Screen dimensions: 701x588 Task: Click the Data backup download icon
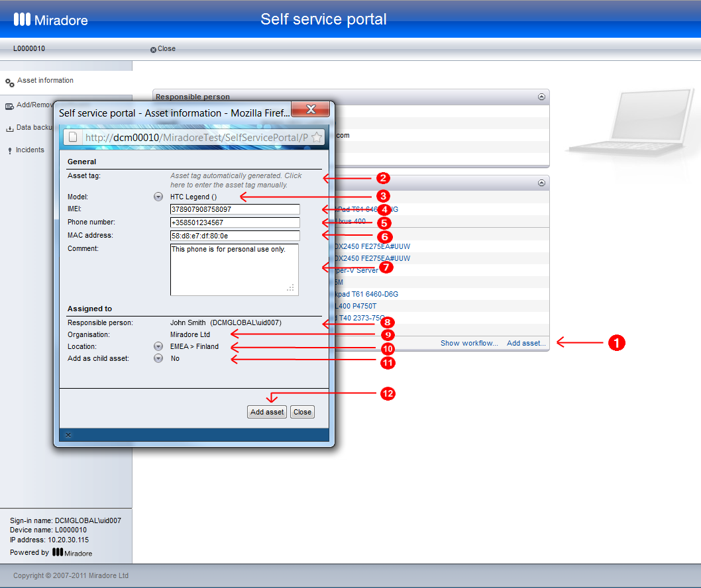(9, 128)
